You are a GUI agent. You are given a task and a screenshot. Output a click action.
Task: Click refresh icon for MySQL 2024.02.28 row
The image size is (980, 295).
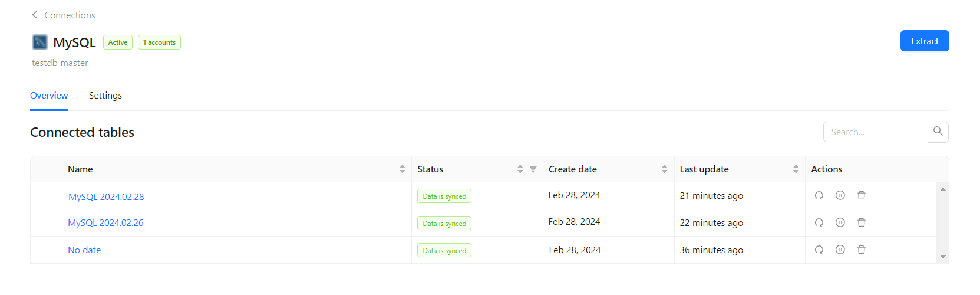819,195
